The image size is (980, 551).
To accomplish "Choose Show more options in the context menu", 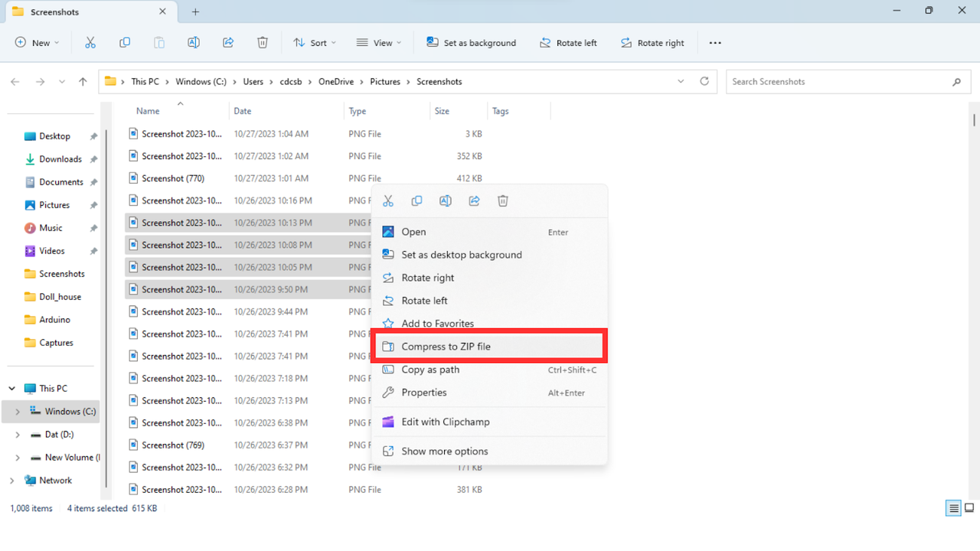I will [445, 451].
